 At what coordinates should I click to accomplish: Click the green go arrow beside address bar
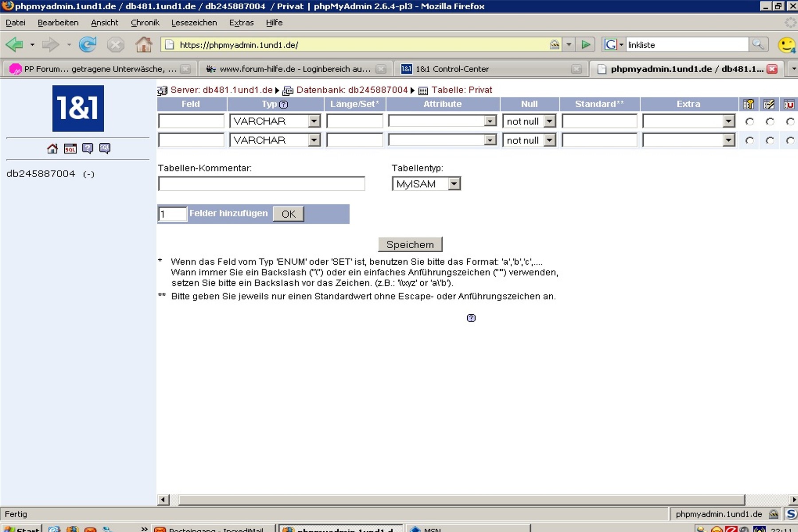[586, 45]
